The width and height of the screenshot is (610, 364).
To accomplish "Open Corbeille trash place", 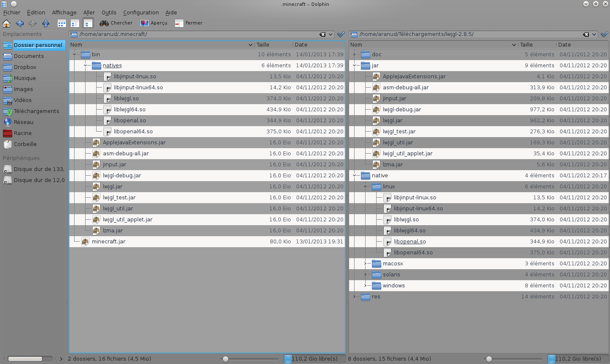I will click(x=25, y=144).
